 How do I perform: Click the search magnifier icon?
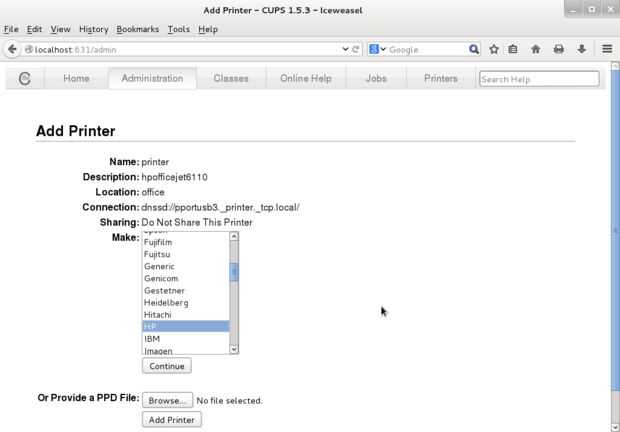pos(474,49)
